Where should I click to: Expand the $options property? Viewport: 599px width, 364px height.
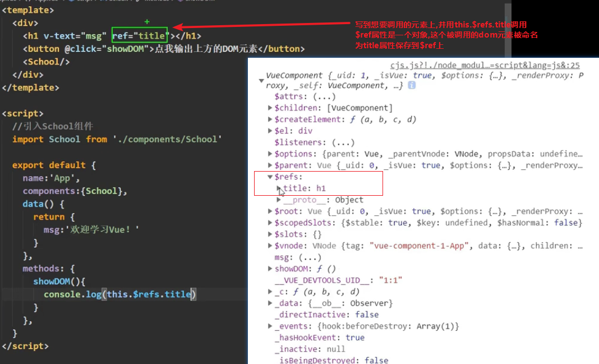(270, 154)
